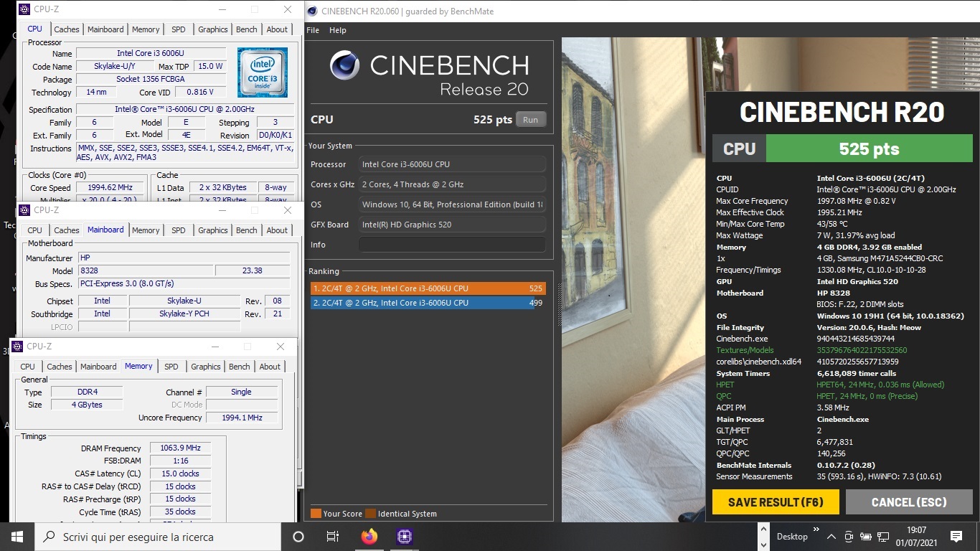Click the orange Your Score legend swatch

click(316, 514)
